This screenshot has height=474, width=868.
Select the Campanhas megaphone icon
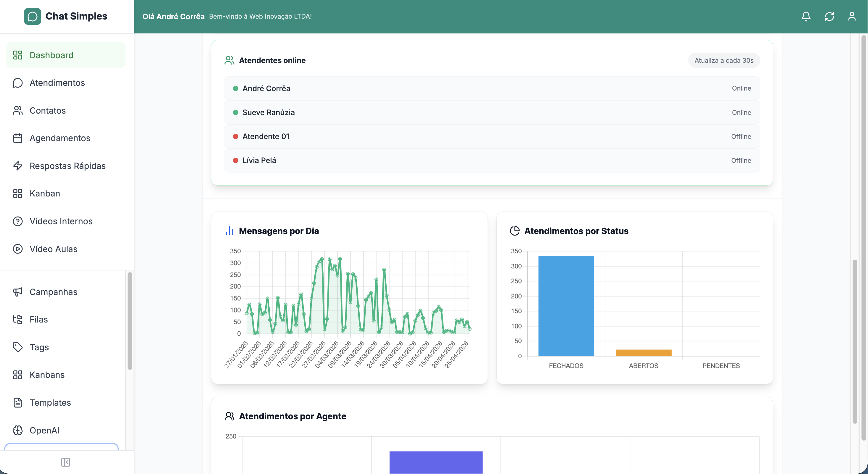[x=18, y=292]
